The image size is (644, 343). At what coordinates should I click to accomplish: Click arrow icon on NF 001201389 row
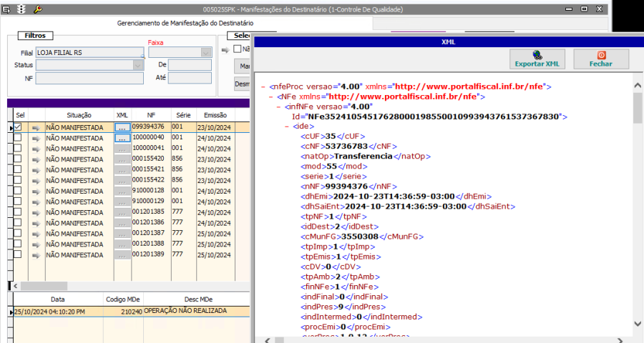point(36,255)
